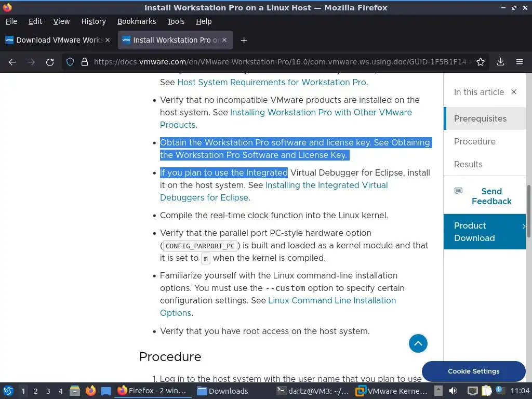This screenshot has height=399, width=532.
Task: Click the scroll-to-top round arrow button
Action: (x=418, y=343)
